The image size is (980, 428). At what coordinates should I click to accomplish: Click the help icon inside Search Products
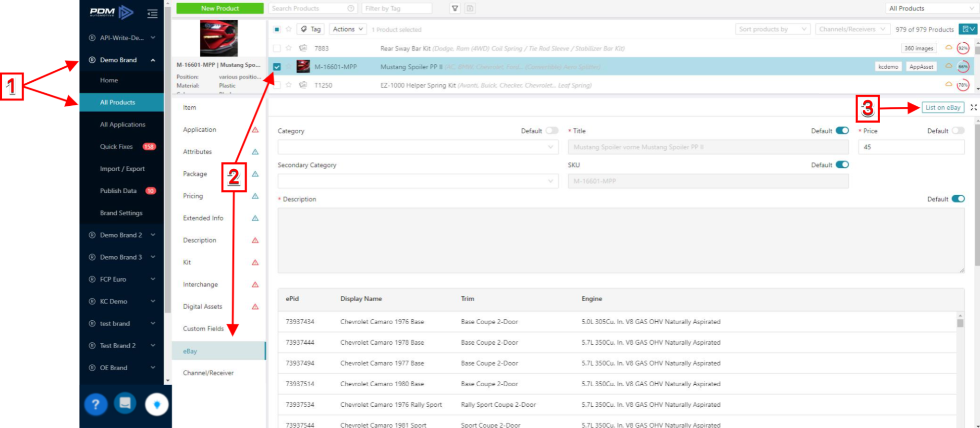[351, 8]
